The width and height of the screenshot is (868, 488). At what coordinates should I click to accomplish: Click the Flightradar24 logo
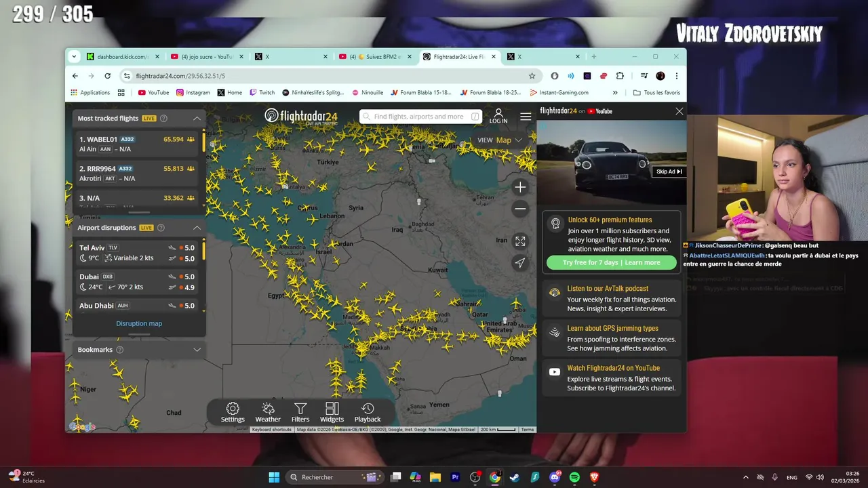(x=300, y=117)
